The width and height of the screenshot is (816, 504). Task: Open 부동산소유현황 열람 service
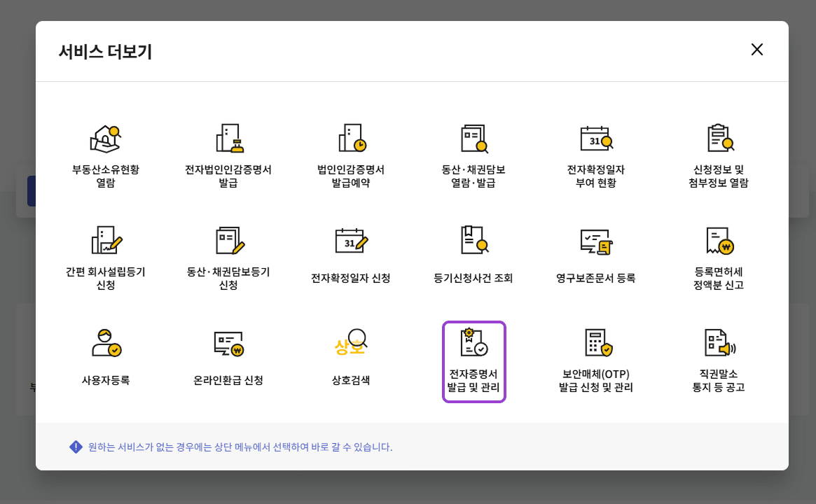tap(105, 150)
